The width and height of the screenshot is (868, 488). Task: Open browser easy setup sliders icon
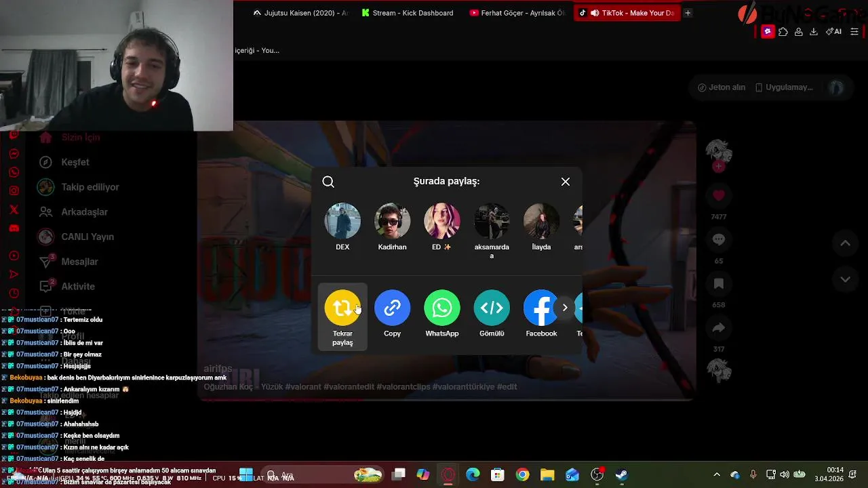tap(854, 32)
